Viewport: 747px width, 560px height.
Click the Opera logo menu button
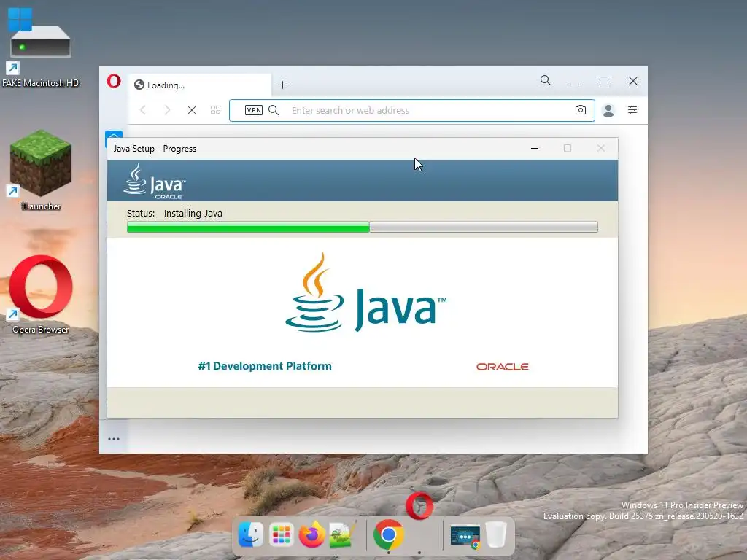pyautogui.click(x=114, y=81)
